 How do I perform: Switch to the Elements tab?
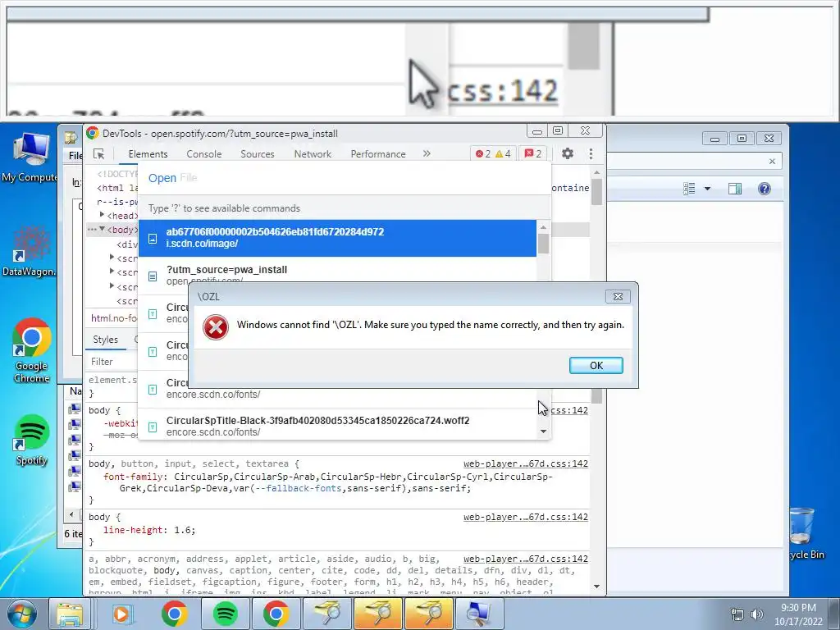(148, 153)
